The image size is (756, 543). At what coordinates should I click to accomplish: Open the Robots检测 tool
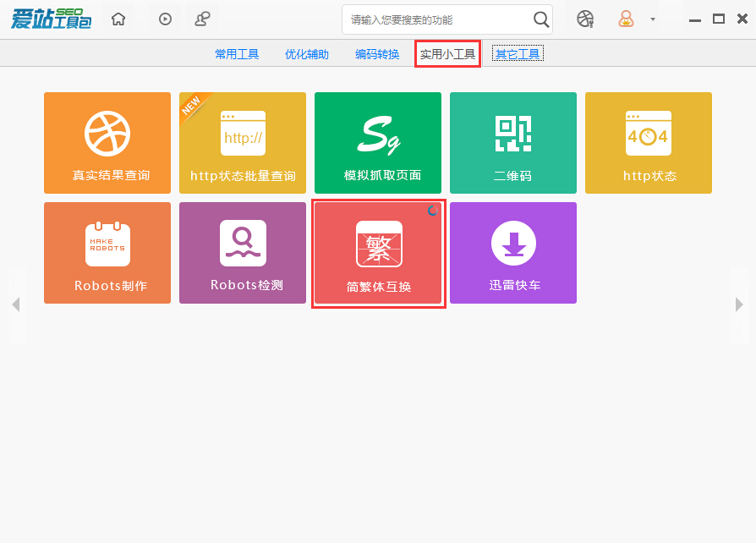(x=243, y=252)
